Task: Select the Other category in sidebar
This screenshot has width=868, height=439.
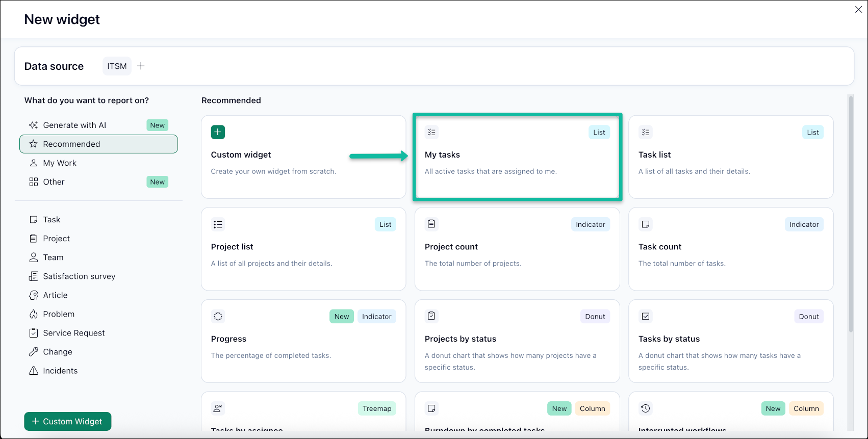Action: pos(54,182)
